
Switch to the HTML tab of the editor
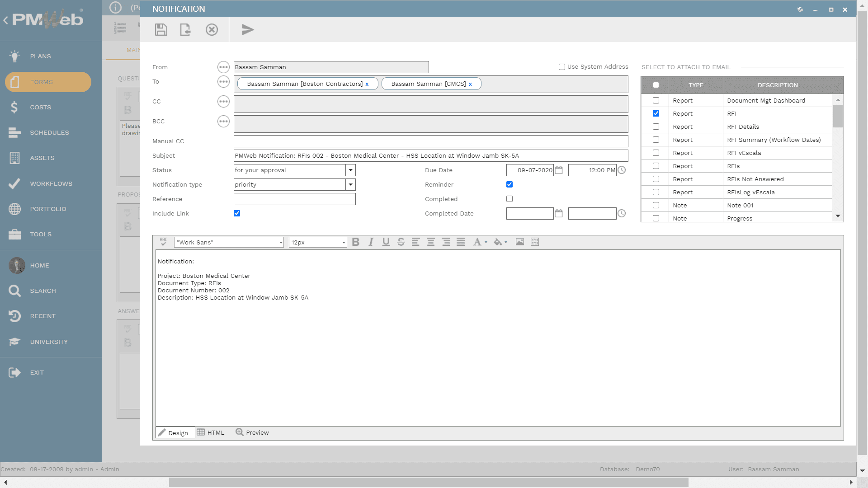coord(211,432)
